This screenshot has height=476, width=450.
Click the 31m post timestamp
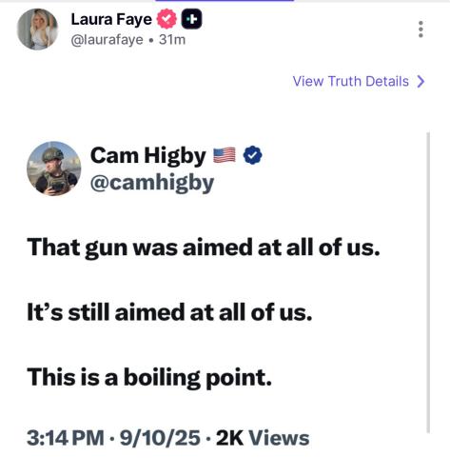click(172, 40)
